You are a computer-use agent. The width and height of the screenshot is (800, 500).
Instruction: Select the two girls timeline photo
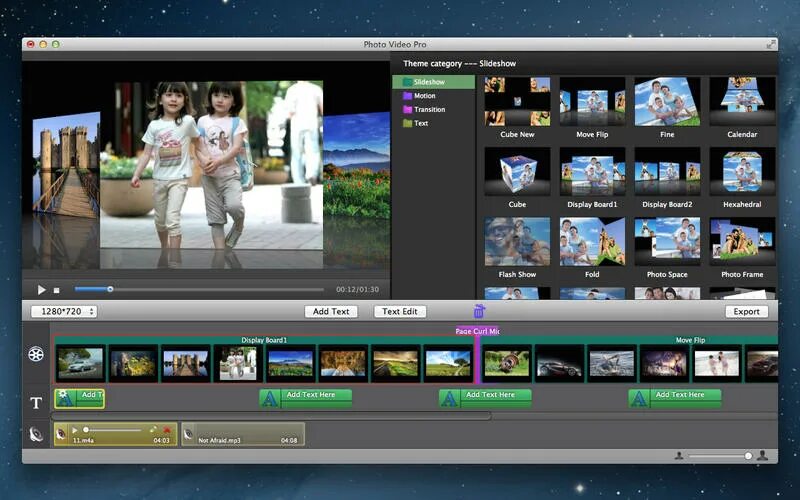238,363
